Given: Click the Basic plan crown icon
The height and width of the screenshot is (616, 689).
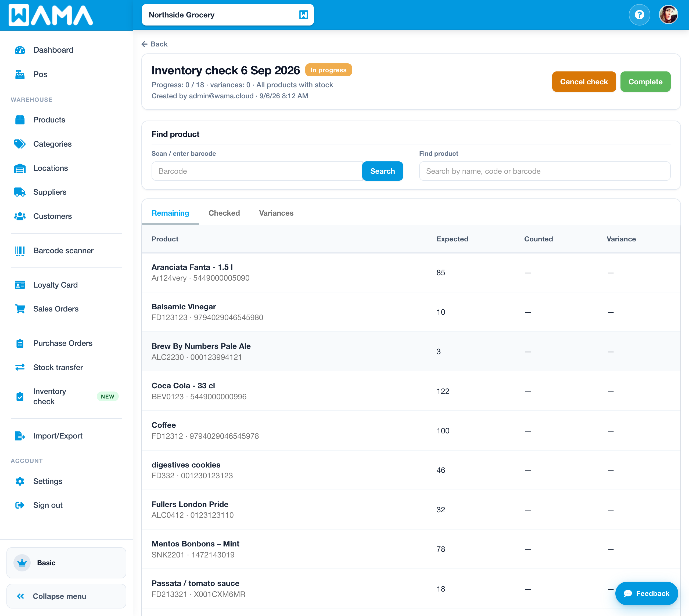Looking at the screenshot, I should coord(22,563).
